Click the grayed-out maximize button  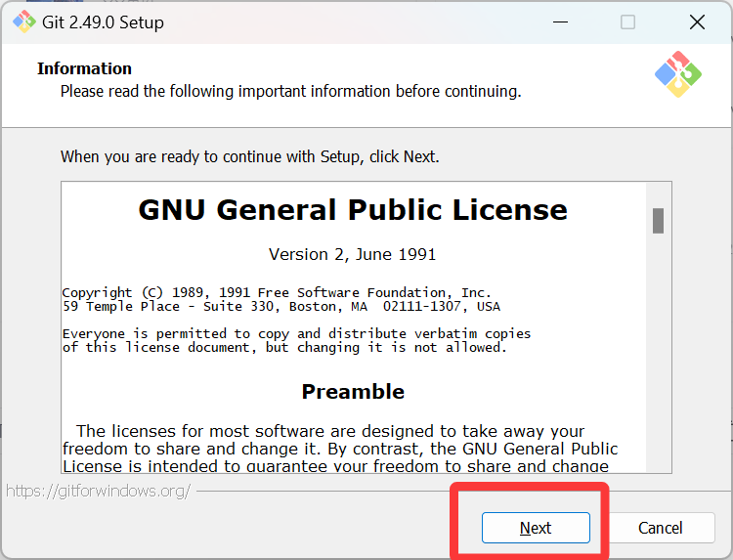[x=627, y=22]
